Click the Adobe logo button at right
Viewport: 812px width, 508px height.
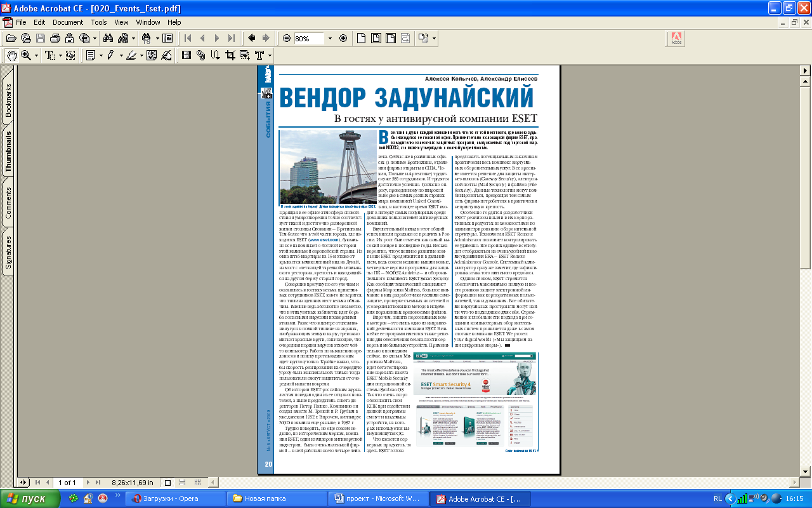676,39
